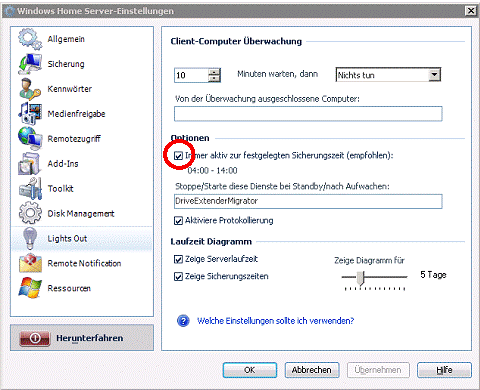Click the blue help question mark icon
Image resolution: width=480 pixels, height=390 pixels.
pos(183,321)
